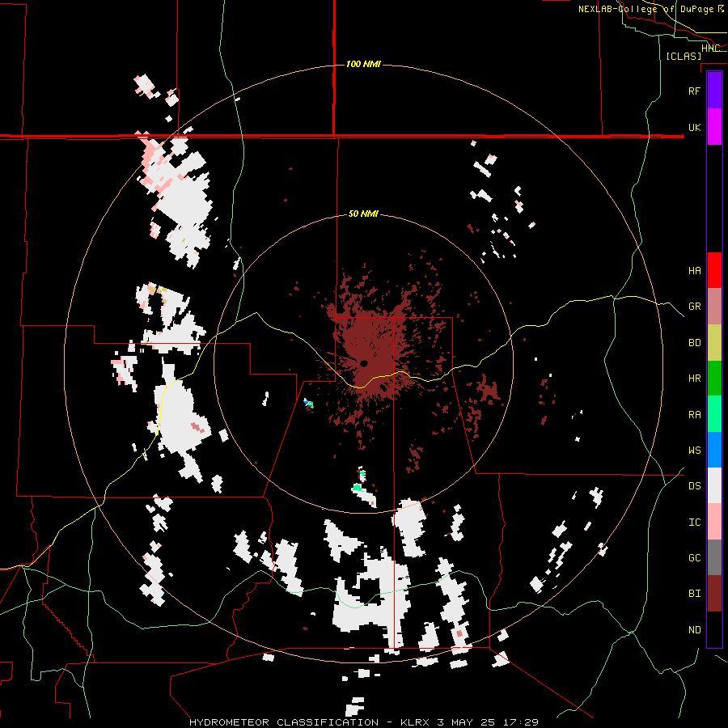Select the yellow BD legend color swatch
Image resolution: width=728 pixels, height=728 pixels.
click(x=714, y=342)
